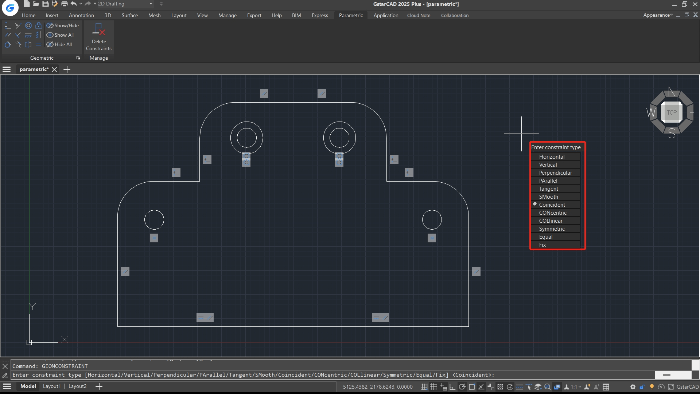Click the Save As icon
This screenshot has width=700, height=394.
click(x=54, y=4)
